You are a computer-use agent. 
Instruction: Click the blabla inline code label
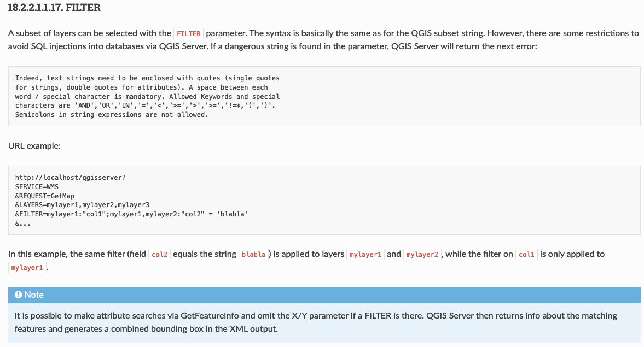(253, 254)
